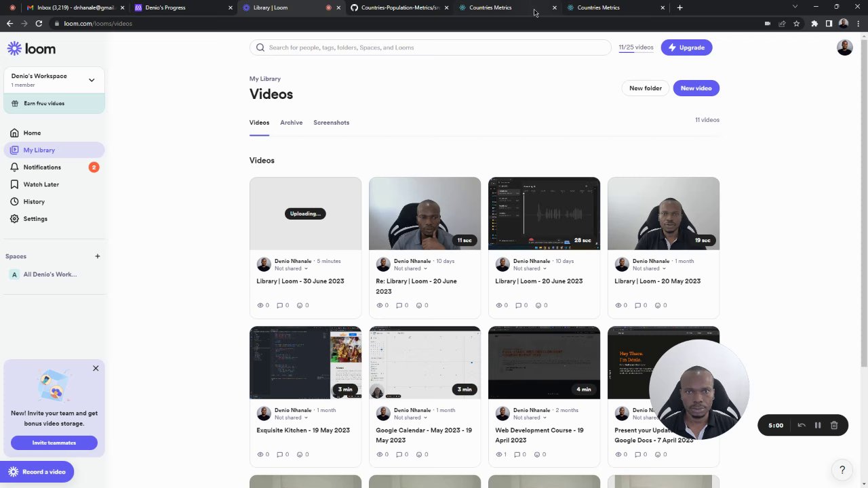Click the browser back arrow
The image size is (868, 488).
point(9,23)
